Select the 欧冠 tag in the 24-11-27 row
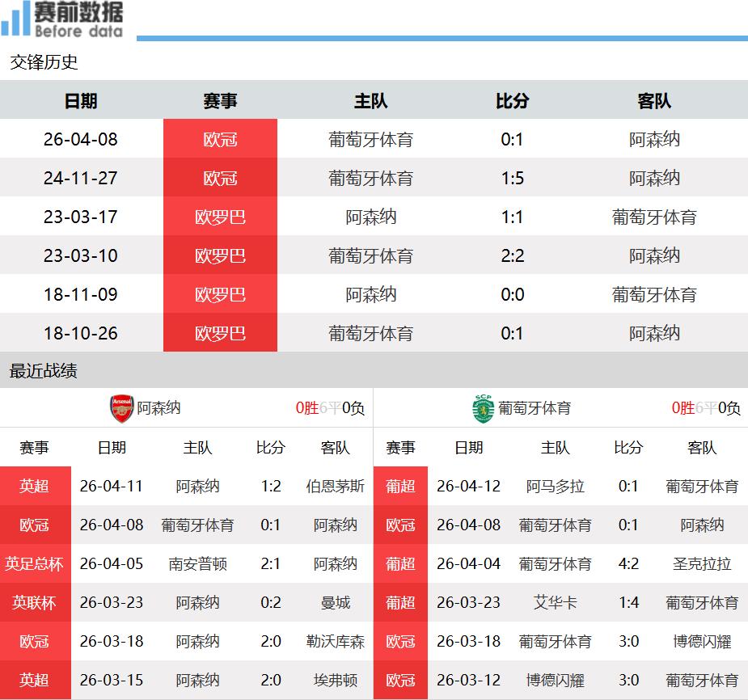The height and width of the screenshot is (700, 748). tap(220, 178)
